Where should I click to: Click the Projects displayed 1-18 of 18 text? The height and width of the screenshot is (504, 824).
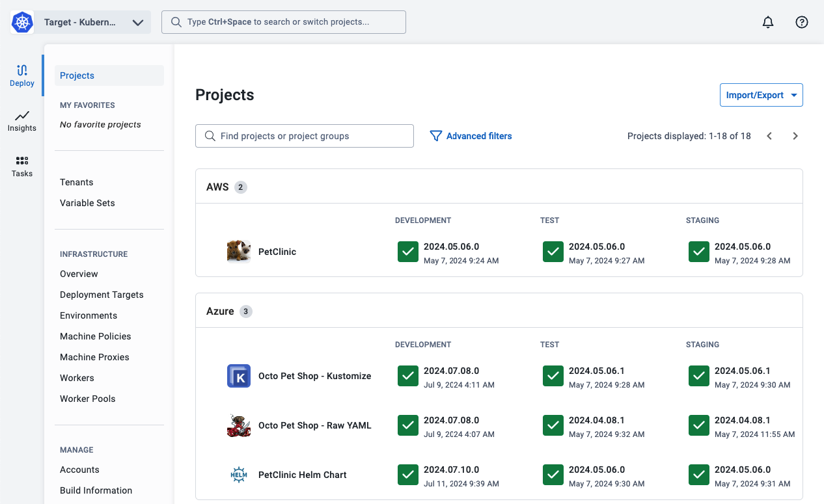point(689,136)
